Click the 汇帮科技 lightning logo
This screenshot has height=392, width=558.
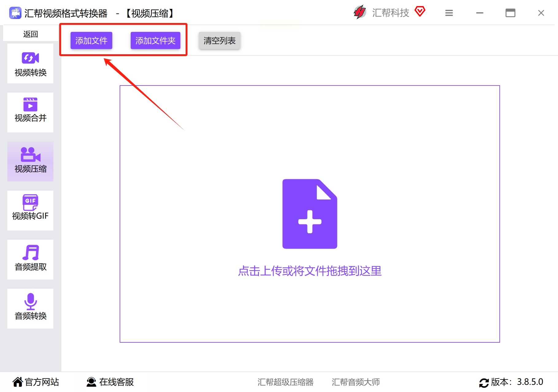point(360,12)
